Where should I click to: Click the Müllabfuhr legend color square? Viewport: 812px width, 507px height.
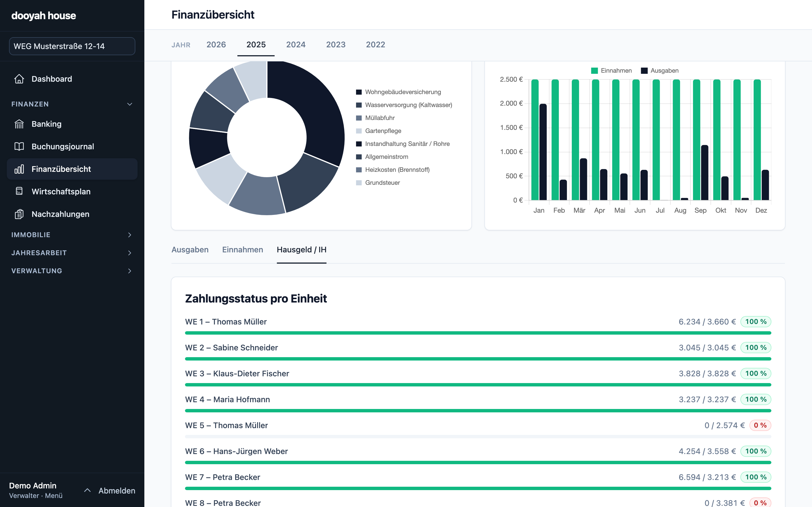pos(359,118)
